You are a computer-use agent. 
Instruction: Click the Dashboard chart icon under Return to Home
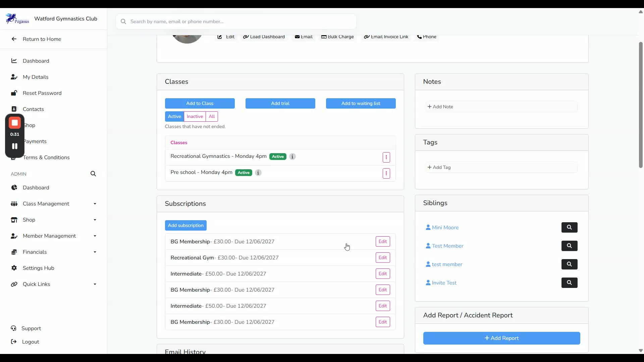[14, 61]
